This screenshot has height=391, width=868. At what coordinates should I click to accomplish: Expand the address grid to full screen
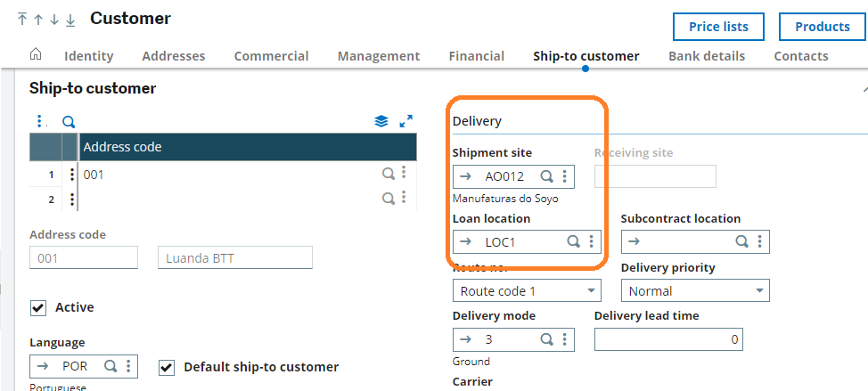(406, 121)
